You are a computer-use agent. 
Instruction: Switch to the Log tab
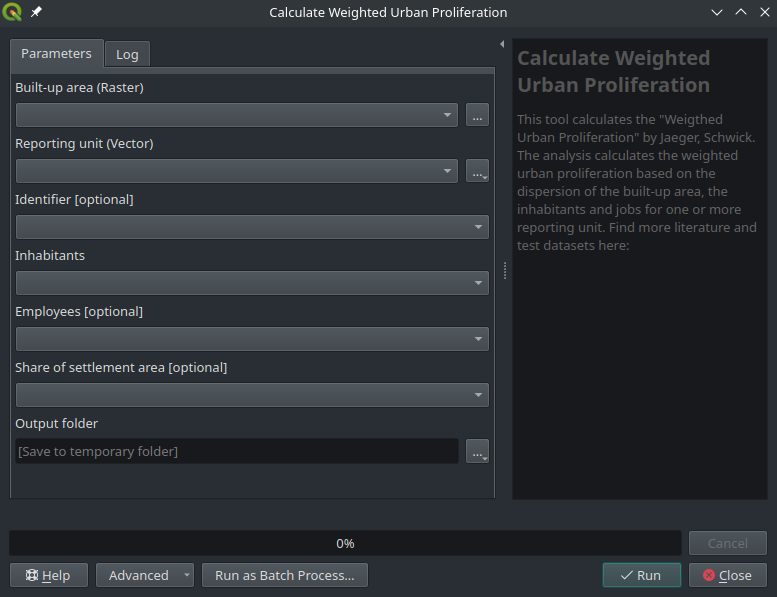(x=127, y=54)
